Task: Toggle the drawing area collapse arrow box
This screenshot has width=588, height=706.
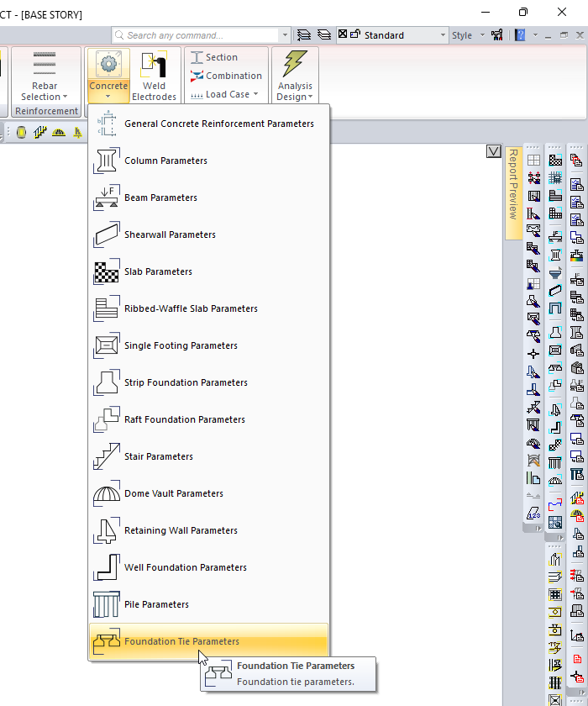Action: pyautogui.click(x=494, y=151)
